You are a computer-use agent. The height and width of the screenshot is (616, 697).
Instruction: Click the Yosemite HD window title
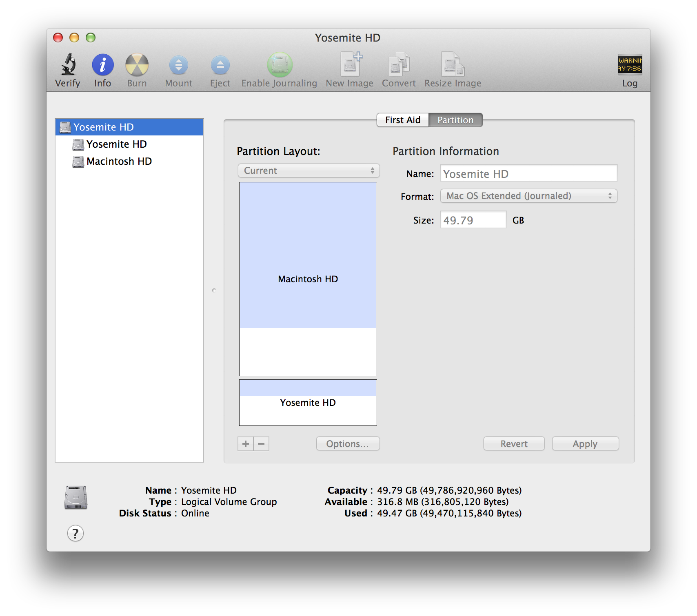(348, 38)
